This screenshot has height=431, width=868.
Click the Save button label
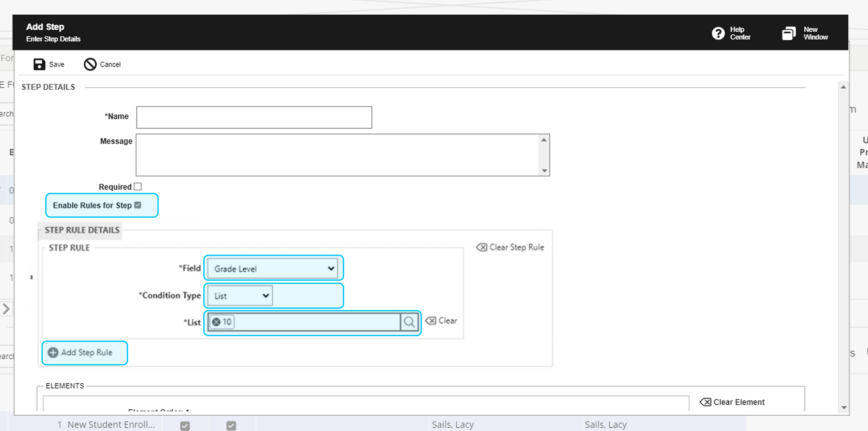(x=57, y=64)
